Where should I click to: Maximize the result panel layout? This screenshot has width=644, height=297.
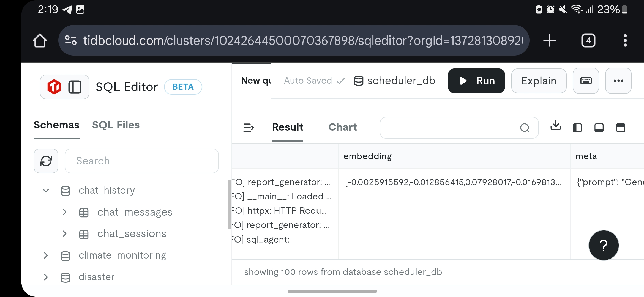pos(621,128)
